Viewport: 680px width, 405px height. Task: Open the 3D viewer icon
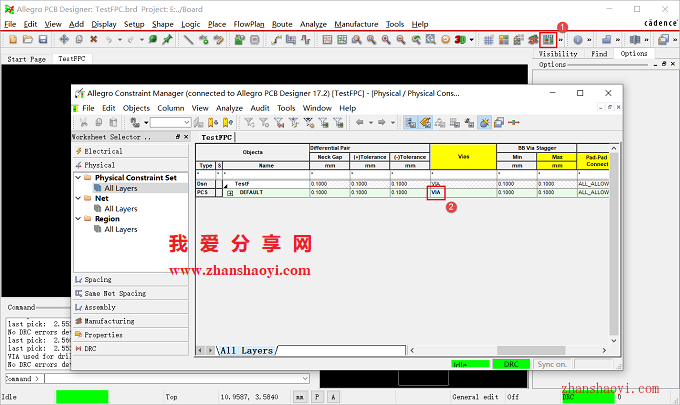click(460, 39)
